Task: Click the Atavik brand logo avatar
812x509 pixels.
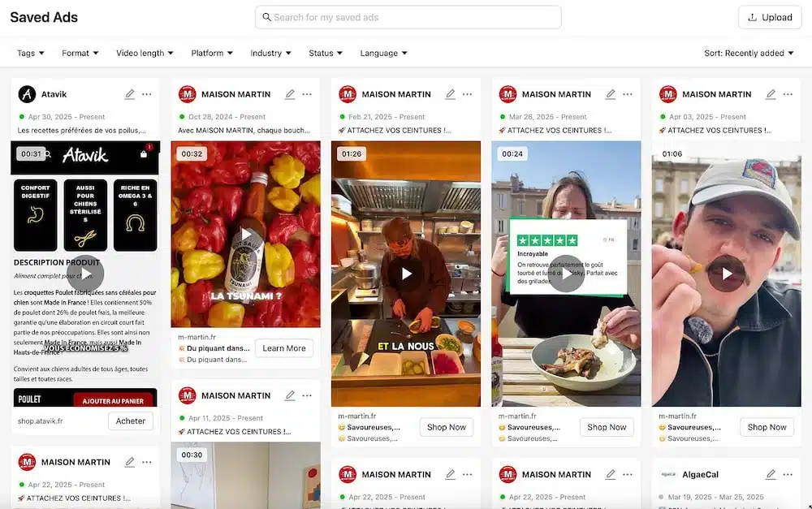Action: [27, 94]
